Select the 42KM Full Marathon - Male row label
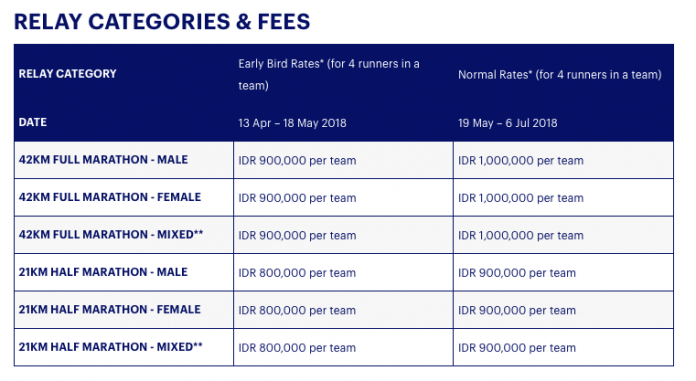696x381 pixels. point(103,160)
